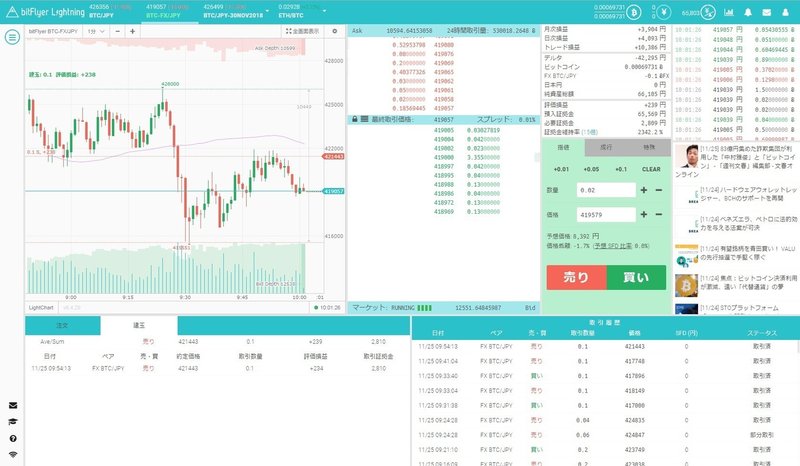Open the 1分 timeframe dropdown
This screenshot has width=800, height=466.
(x=96, y=31)
